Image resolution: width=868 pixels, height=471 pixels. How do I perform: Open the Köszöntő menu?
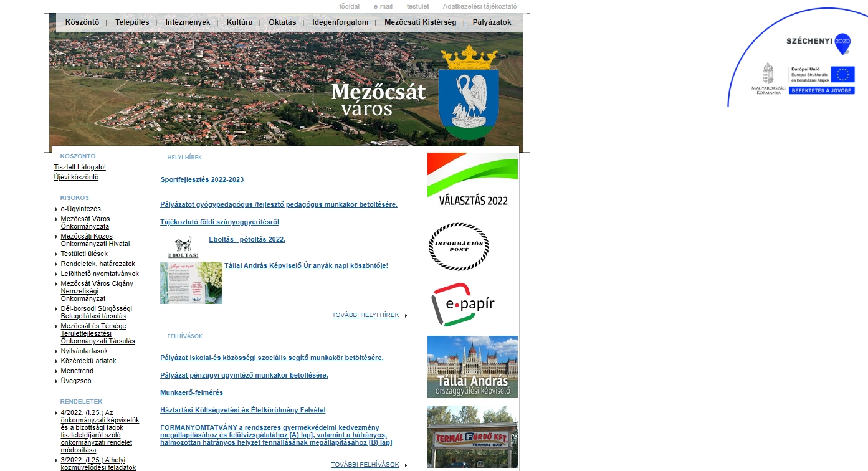point(82,22)
